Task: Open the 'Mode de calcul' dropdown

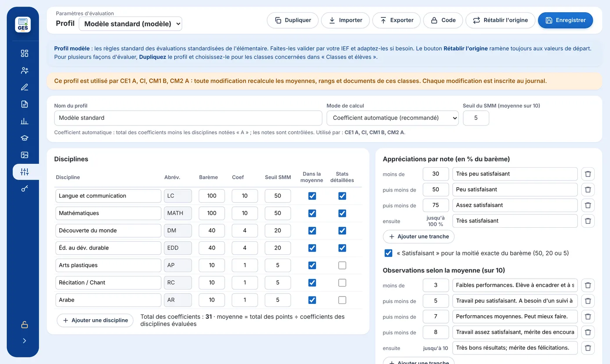Action: 393,118
